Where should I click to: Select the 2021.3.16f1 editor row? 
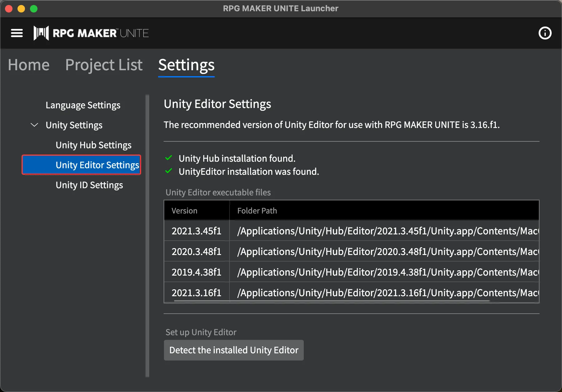(196, 293)
